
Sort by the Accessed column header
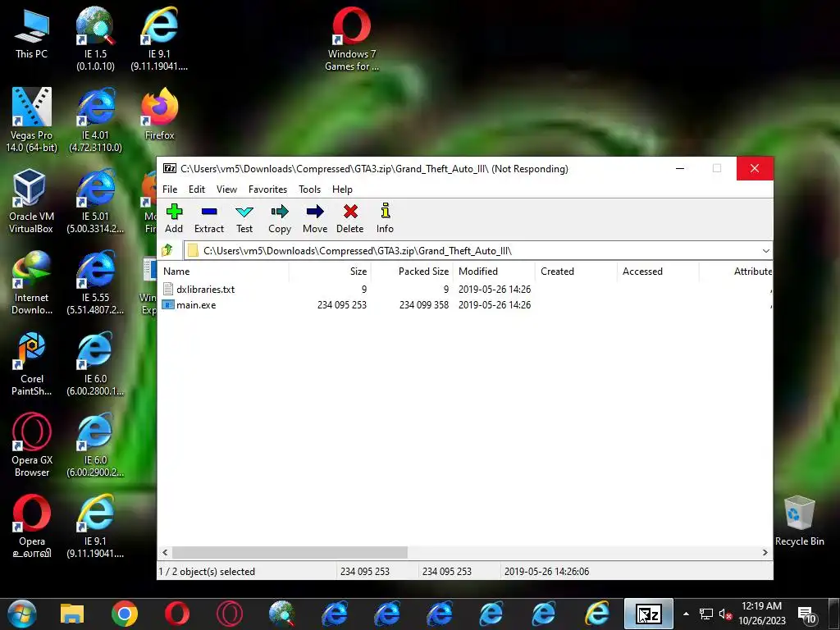pos(658,271)
